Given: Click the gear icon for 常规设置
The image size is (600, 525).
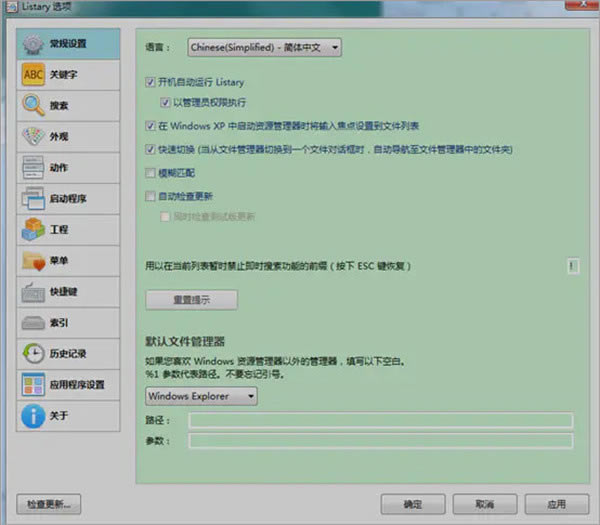Looking at the screenshot, I should pyautogui.click(x=33, y=44).
